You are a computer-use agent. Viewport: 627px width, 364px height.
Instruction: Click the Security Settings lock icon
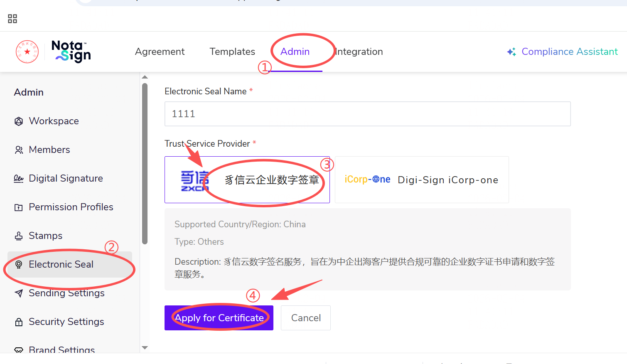pos(19,322)
